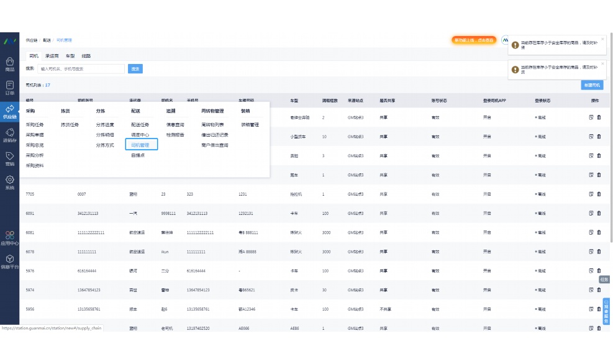Click the 订单 sidebar icon
Viewport: 613px width, 364px height.
[9, 88]
